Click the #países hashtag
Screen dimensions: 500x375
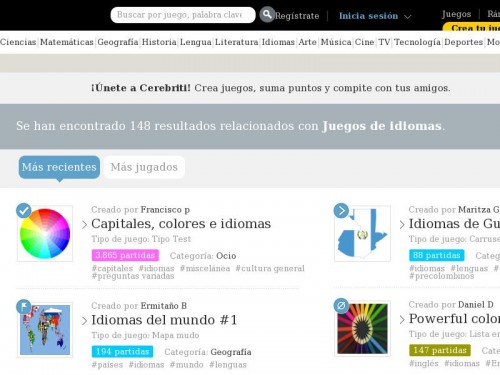[107, 365]
